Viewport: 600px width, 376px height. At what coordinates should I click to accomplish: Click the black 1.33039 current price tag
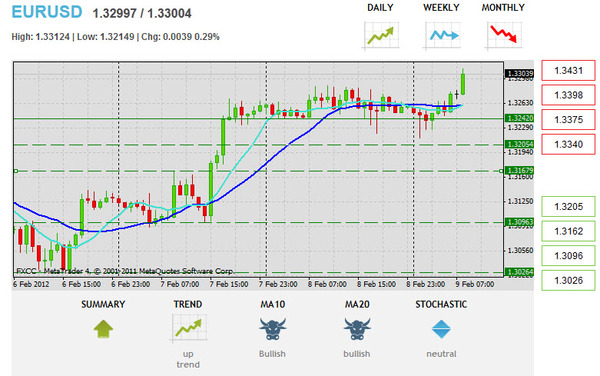tap(519, 73)
